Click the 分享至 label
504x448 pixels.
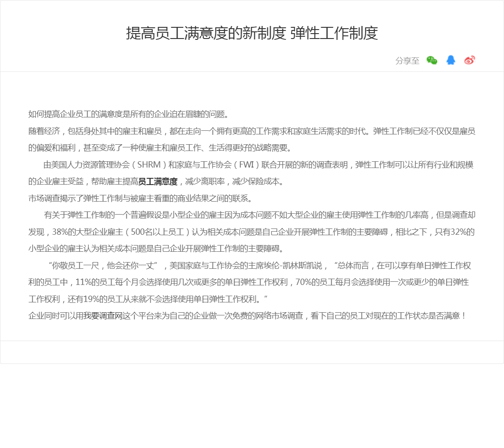click(407, 60)
